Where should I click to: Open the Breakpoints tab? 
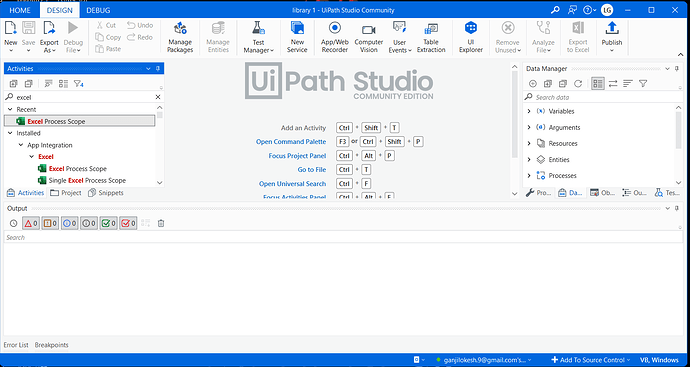pos(51,345)
